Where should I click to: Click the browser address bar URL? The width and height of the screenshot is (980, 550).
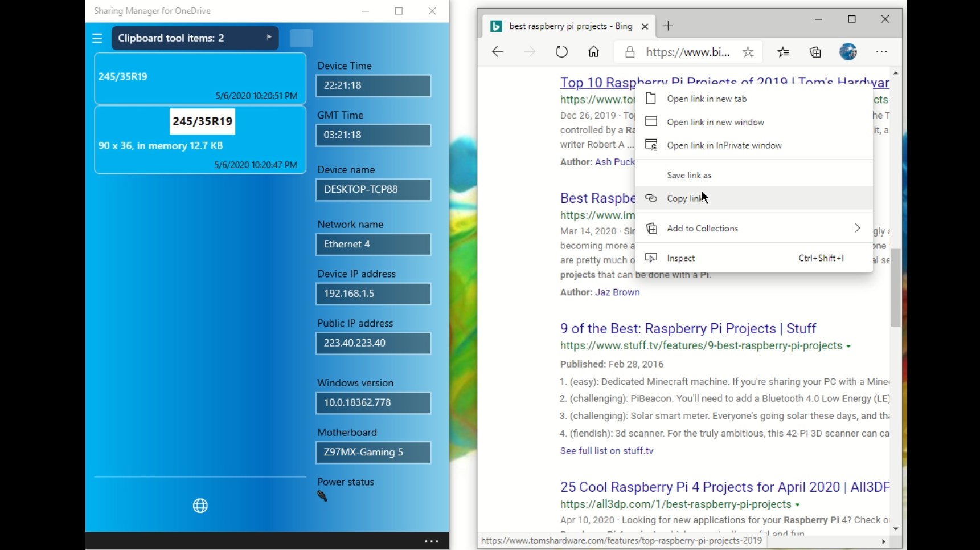(688, 52)
